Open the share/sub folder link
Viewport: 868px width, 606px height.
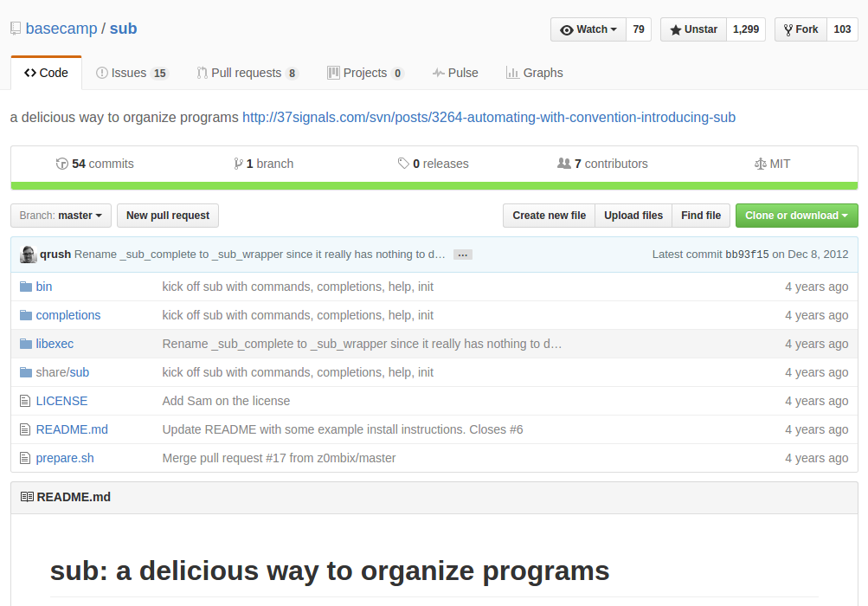pyautogui.click(x=62, y=372)
